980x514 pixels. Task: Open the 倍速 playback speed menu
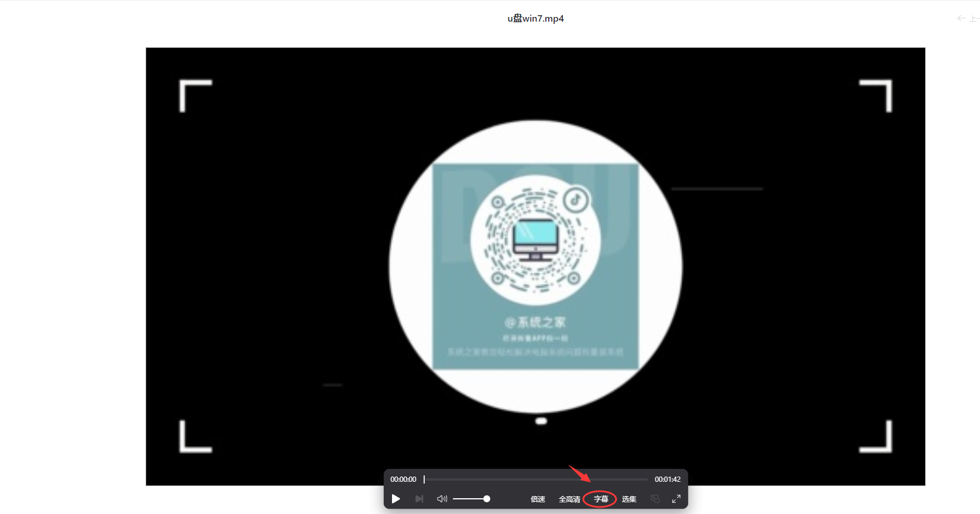[538, 499]
